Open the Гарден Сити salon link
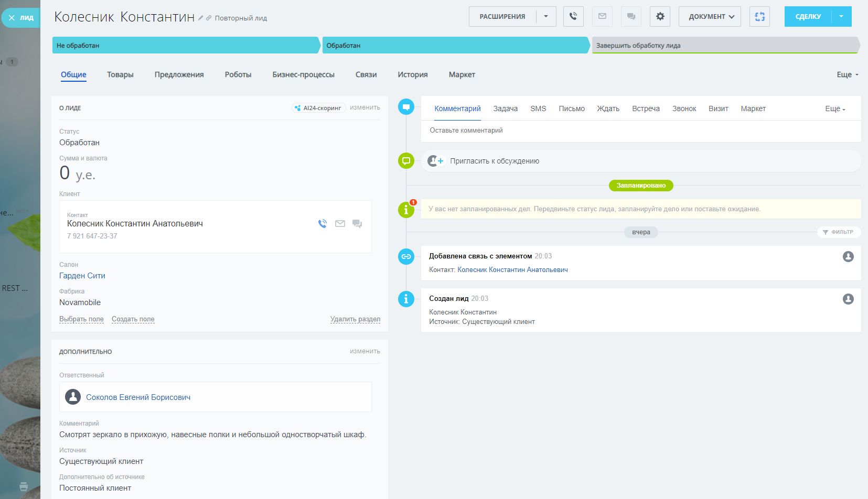Screen dimensions: 868x499 click(x=82, y=276)
